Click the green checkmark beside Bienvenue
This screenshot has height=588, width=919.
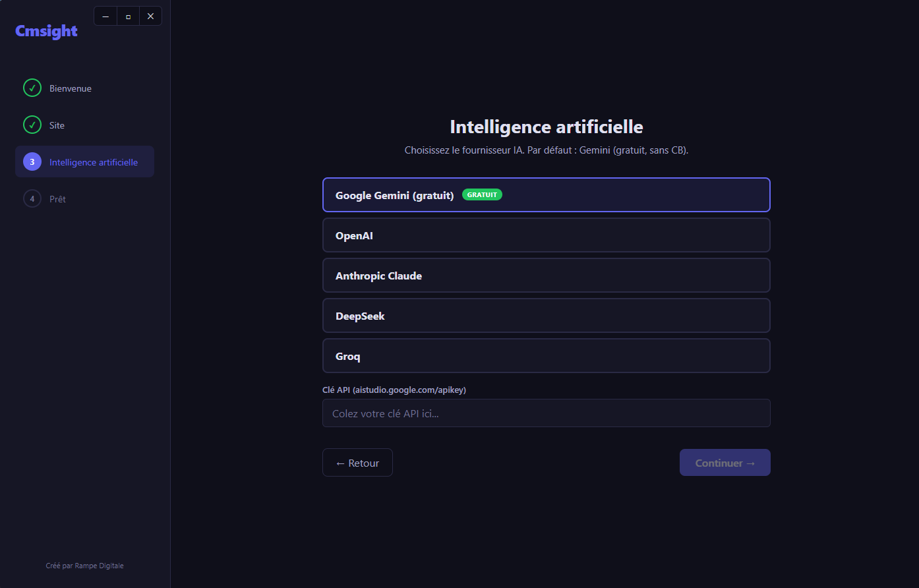tap(32, 88)
